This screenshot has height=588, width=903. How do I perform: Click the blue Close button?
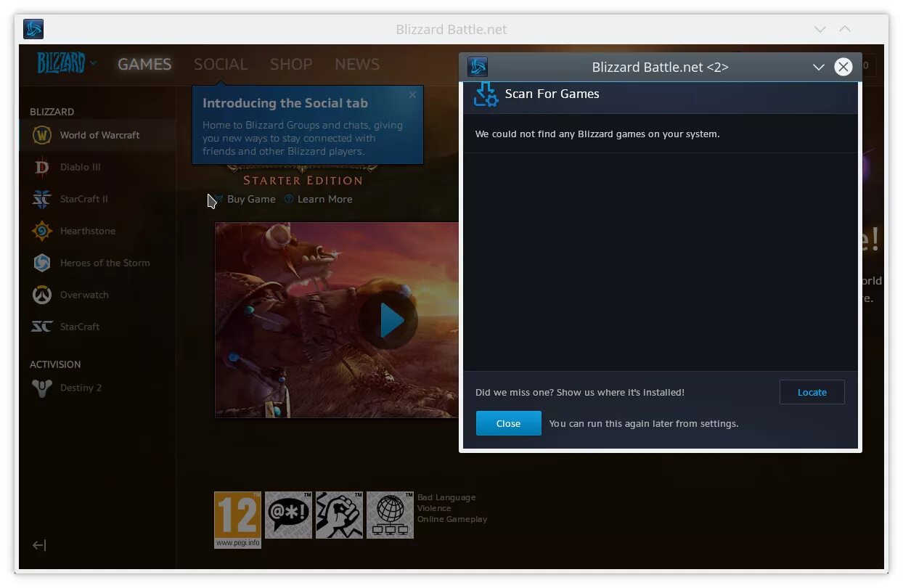pos(509,423)
